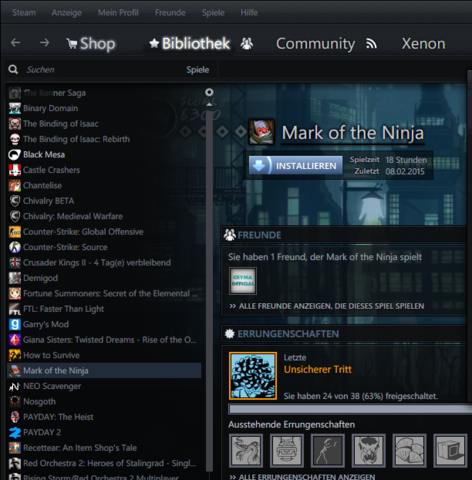This screenshot has height=480, width=472.
Task: Open the Freunde menu
Action: point(170,13)
